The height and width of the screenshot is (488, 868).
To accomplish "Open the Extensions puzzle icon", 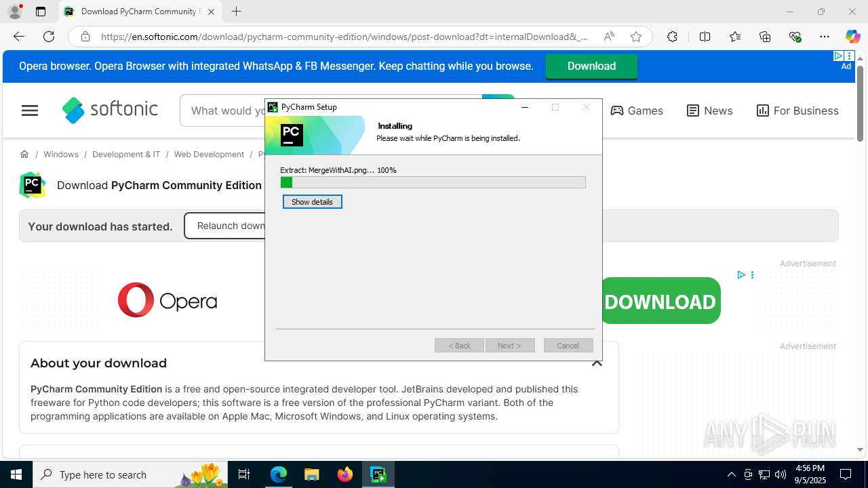I will tap(672, 37).
